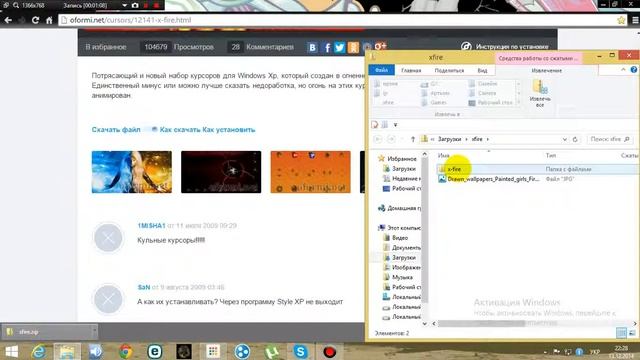Bookmark page with the star icon
The image size is (640, 360).
(621, 20)
